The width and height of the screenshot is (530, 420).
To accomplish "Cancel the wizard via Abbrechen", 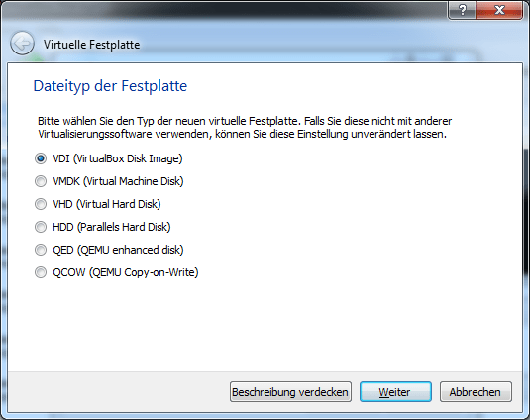I will pos(476,392).
